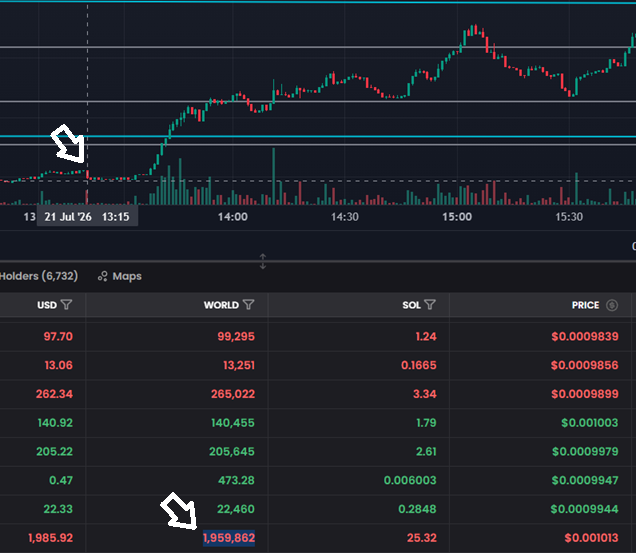Click the 15:30 time axis label

point(569,217)
